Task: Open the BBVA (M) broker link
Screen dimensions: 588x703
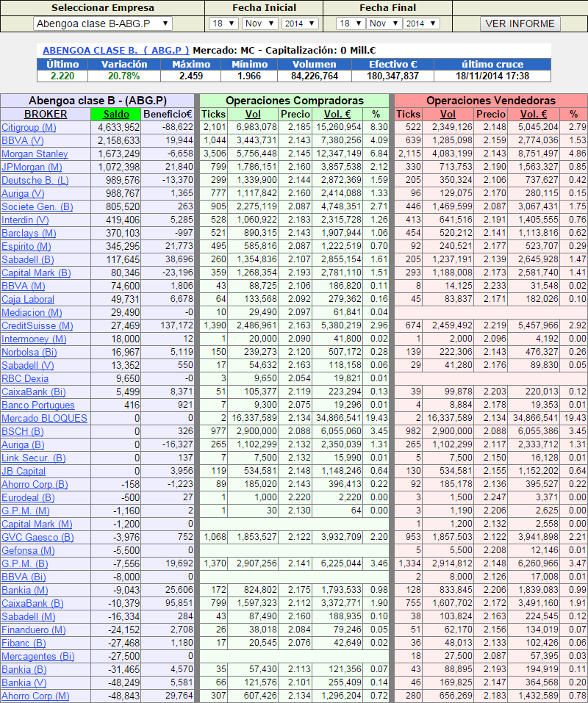Action: pos(23,286)
